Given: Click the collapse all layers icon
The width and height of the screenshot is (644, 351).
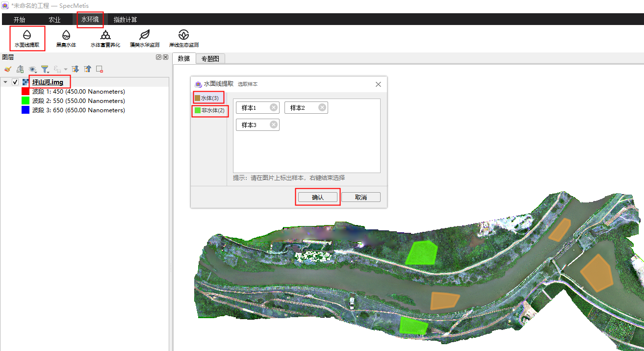Looking at the screenshot, I should click(87, 70).
